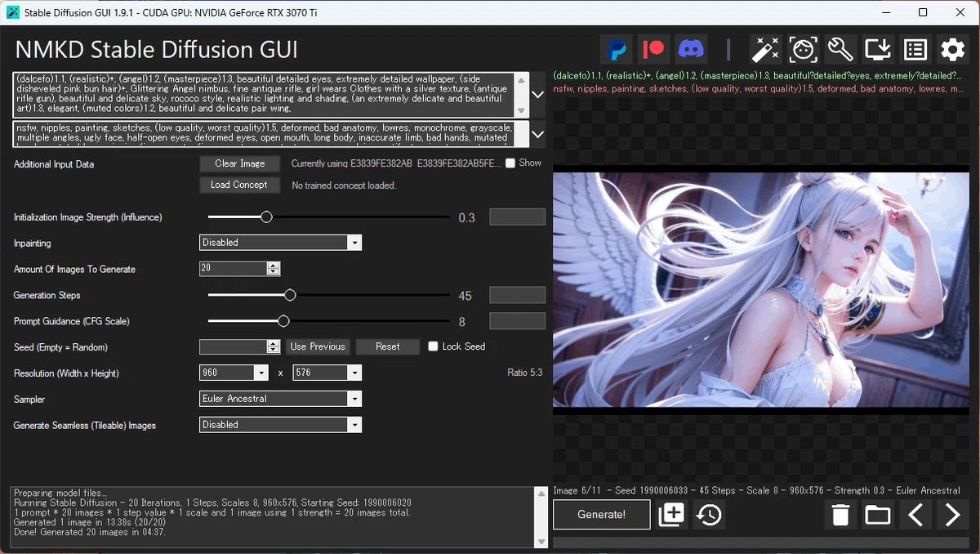Click the Generate! button

[x=602, y=515]
